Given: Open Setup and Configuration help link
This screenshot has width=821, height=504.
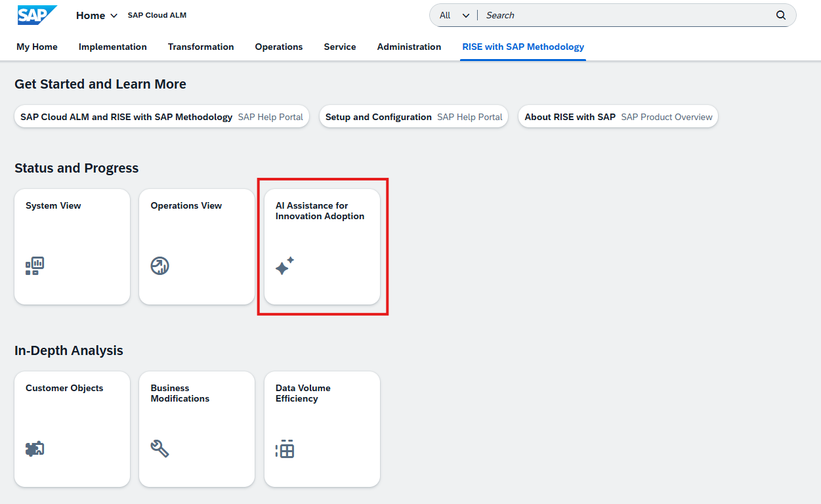Looking at the screenshot, I should pyautogui.click(x=413, y=117).
